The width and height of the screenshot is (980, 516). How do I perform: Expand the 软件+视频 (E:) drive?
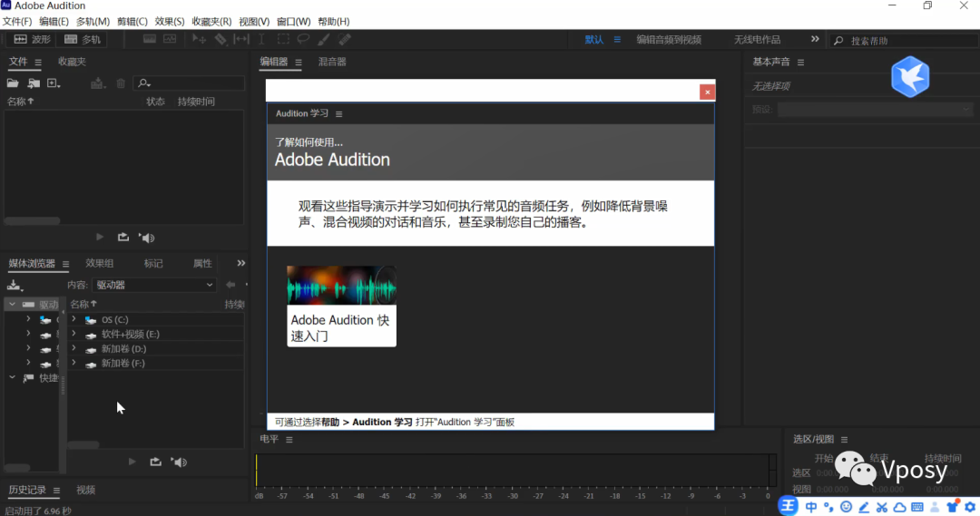pyautogui.click(x=73, y=334)
